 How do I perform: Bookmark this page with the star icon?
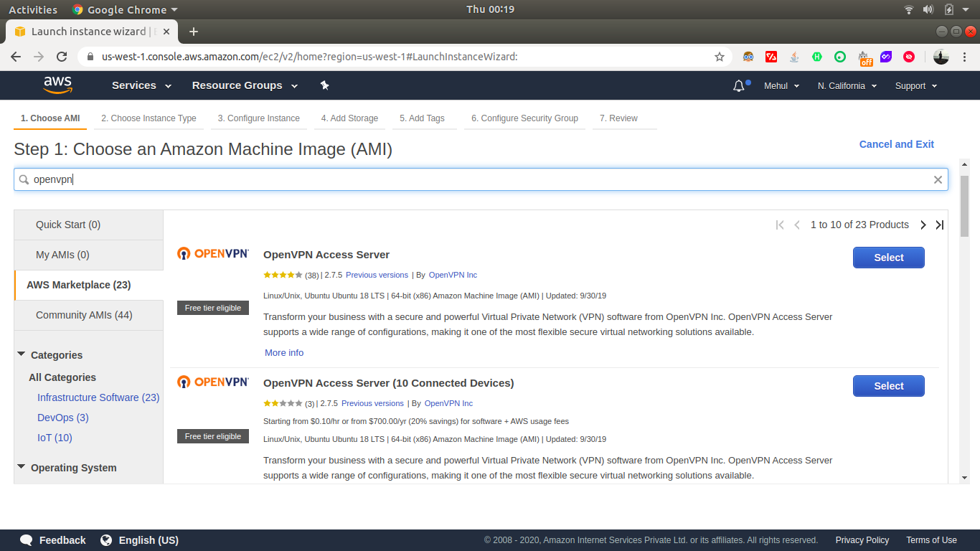(x=720, y=57)
